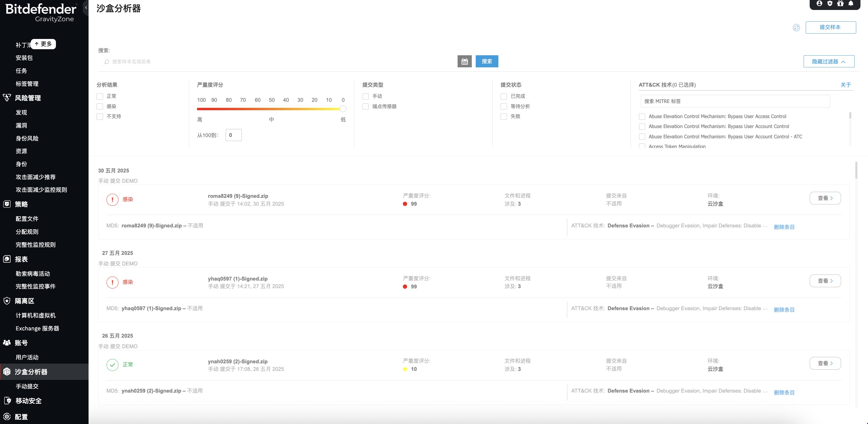The height and width of the screenshot is (424, 868).
Task: Collapse the sidebar with the arrow
Action: [x=86, y=8]
